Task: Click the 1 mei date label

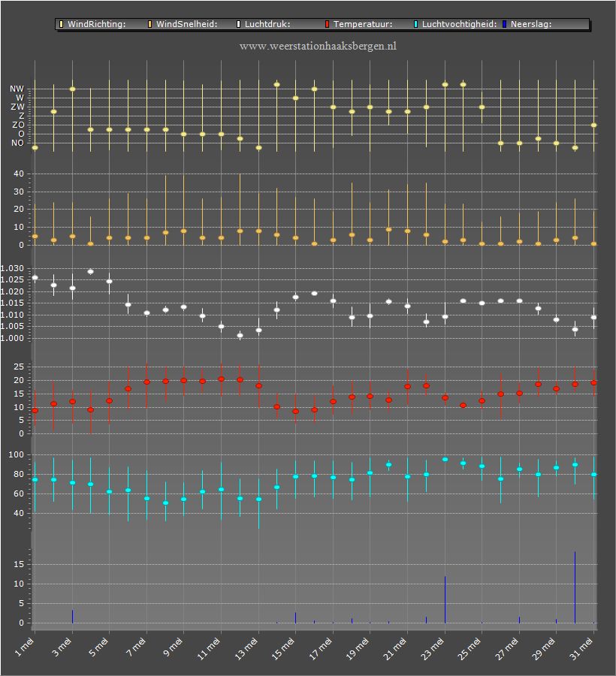Action: (24, 647)
